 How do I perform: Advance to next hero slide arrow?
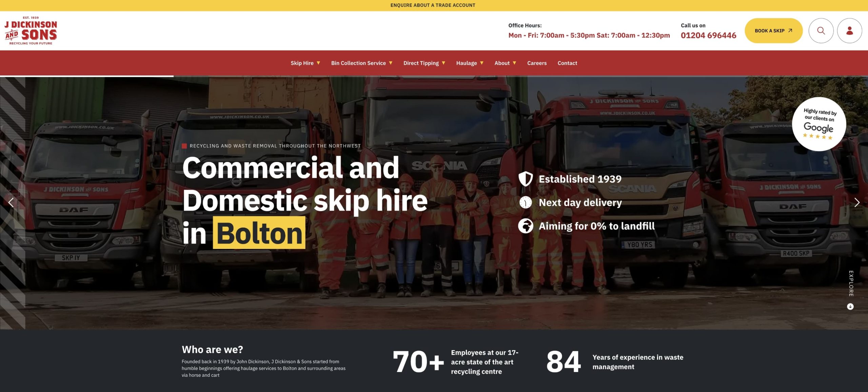click(857, 203)
